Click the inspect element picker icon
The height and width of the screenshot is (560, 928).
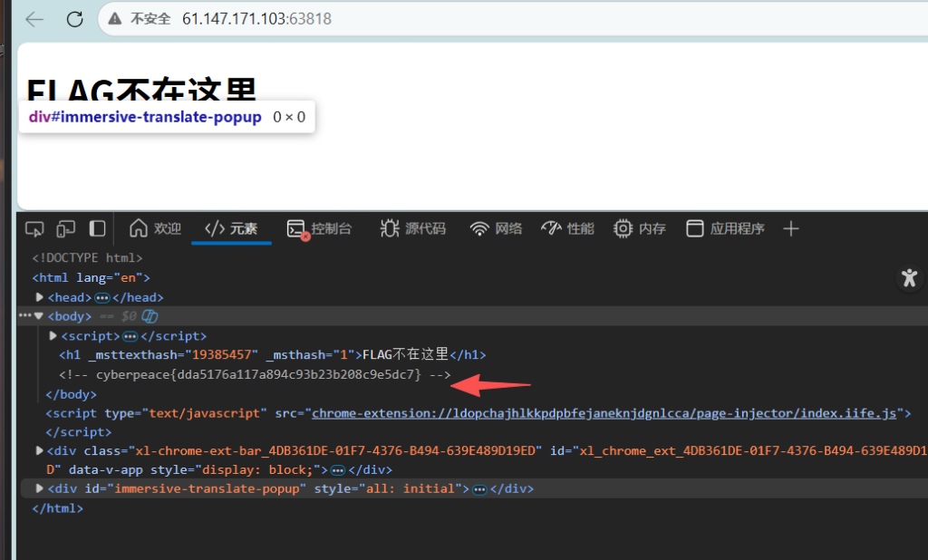point(34,228)
